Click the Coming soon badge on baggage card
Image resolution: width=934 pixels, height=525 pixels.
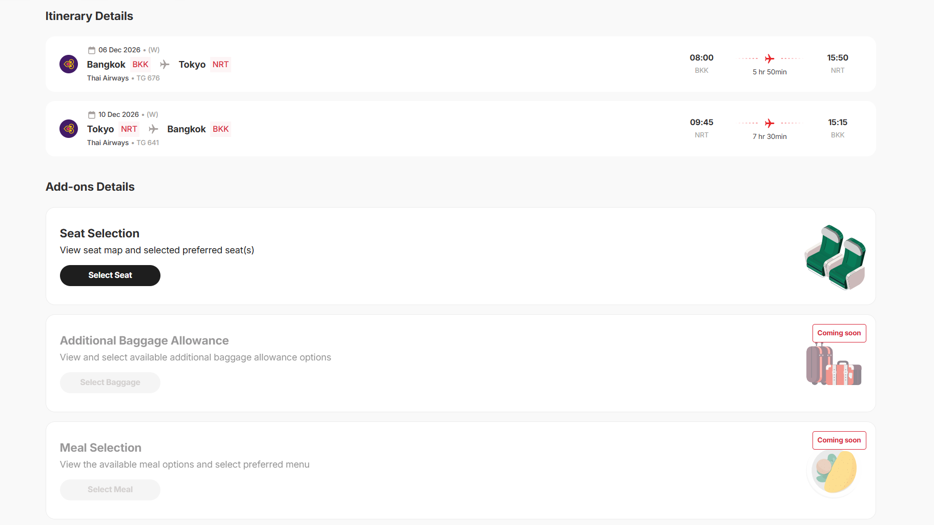[x=839, y=333]
